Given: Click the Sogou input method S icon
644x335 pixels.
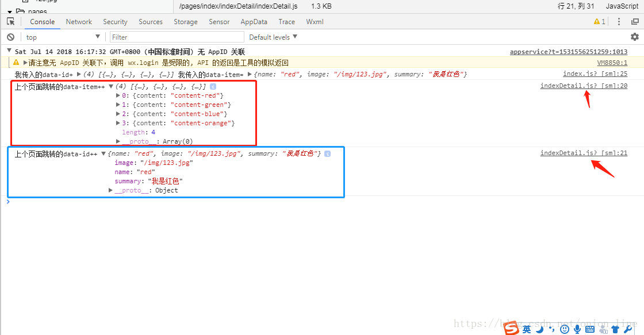Looking at the screenshot, I should [x=512, y=329].
